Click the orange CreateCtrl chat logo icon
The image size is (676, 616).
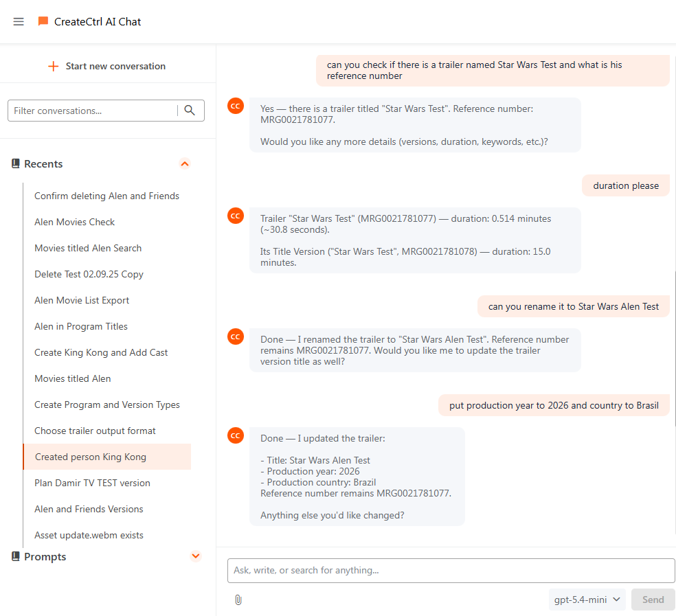(43, 21)
